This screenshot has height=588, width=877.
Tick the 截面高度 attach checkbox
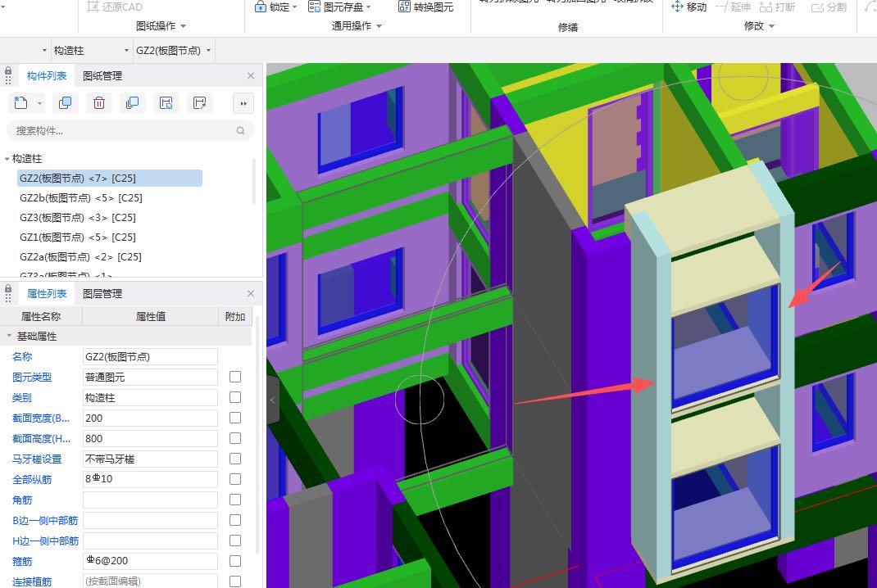point(235,438)
